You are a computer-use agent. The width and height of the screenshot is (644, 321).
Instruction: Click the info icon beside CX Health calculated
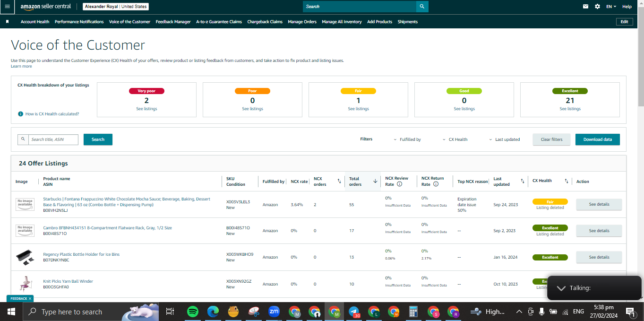pos(21,114)
